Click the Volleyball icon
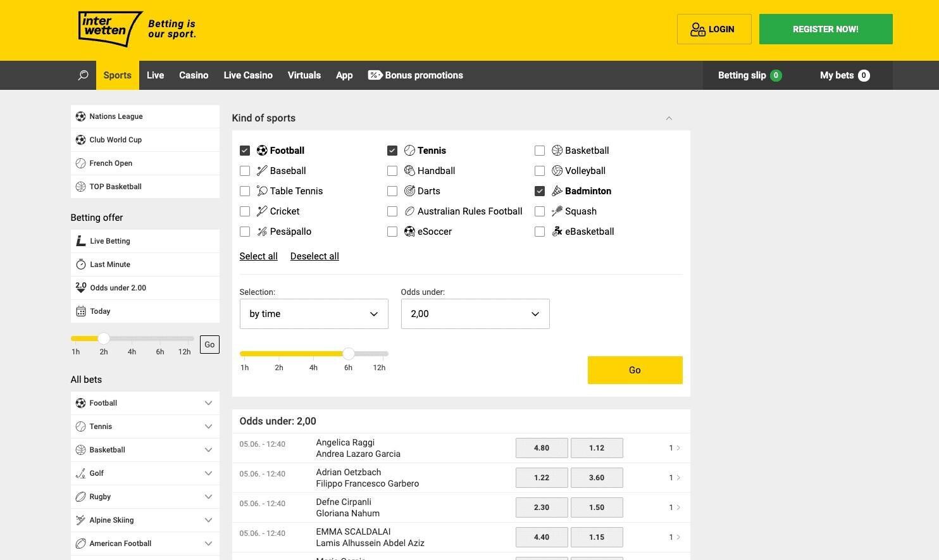Viewport: 939px width, 560px height. coord(557,171)
